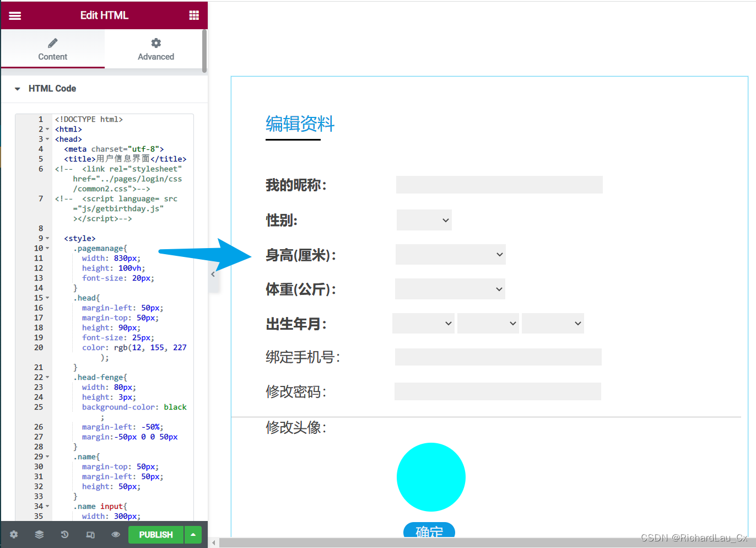Click in the 我的昵称 input field

(x=499, y=185)
